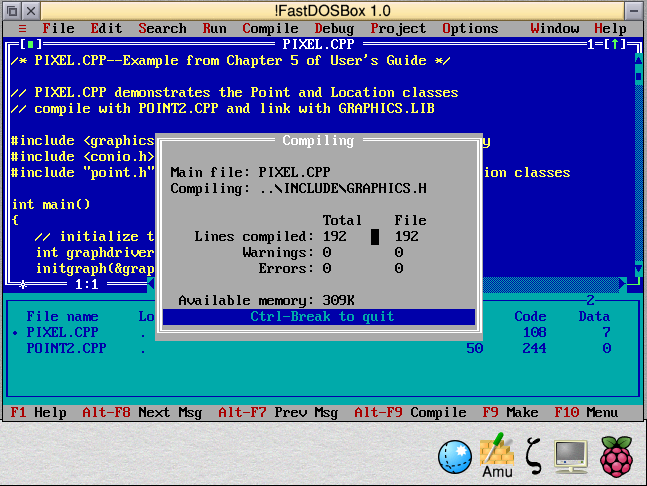Click Alt-F8 Next Msg in status bar

point(142,413)
